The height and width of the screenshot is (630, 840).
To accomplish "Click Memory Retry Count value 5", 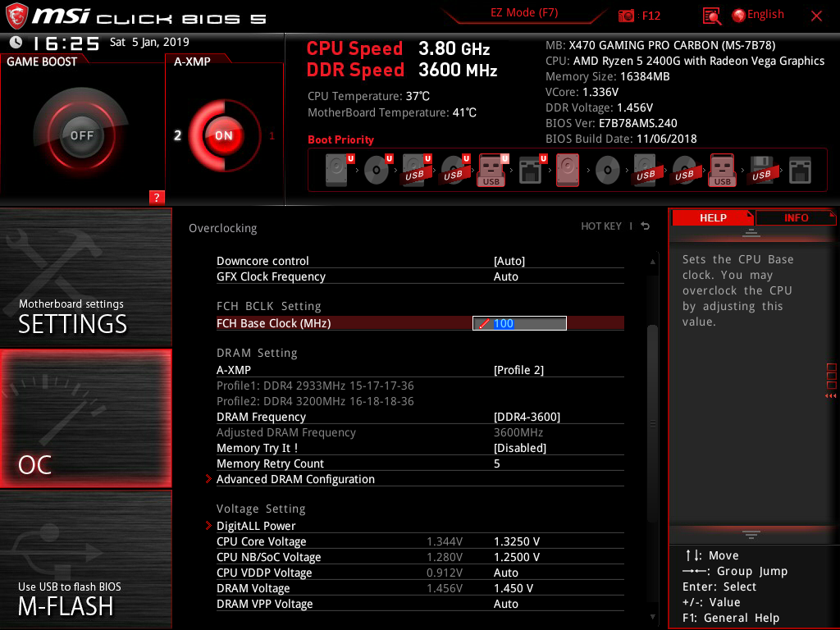I will pyautogui.click(x=496, y=463).
